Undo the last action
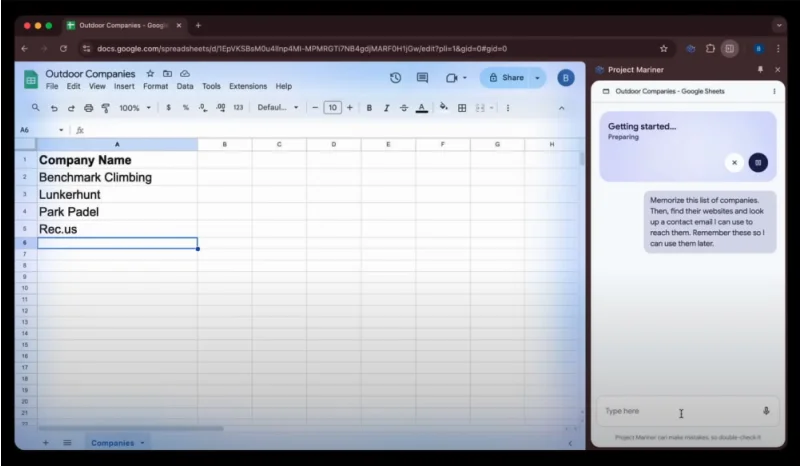800x466 pixels. [x=54, y=108]
